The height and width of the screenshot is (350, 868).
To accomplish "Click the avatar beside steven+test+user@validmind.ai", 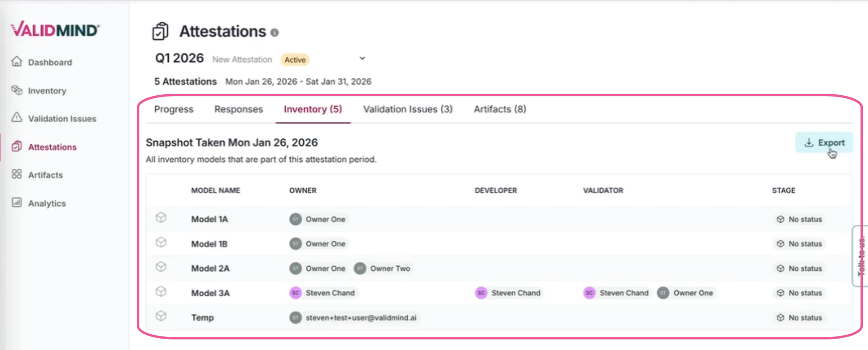I will click(295, 318).
